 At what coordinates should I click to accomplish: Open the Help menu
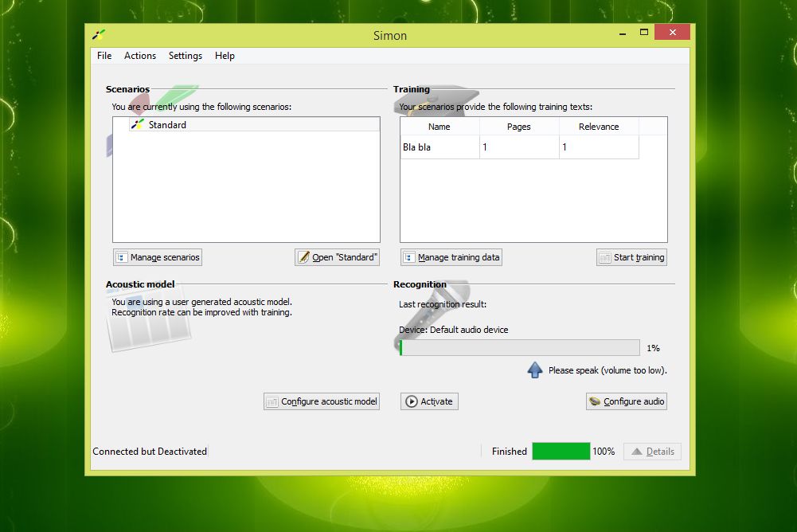(225, 56)
